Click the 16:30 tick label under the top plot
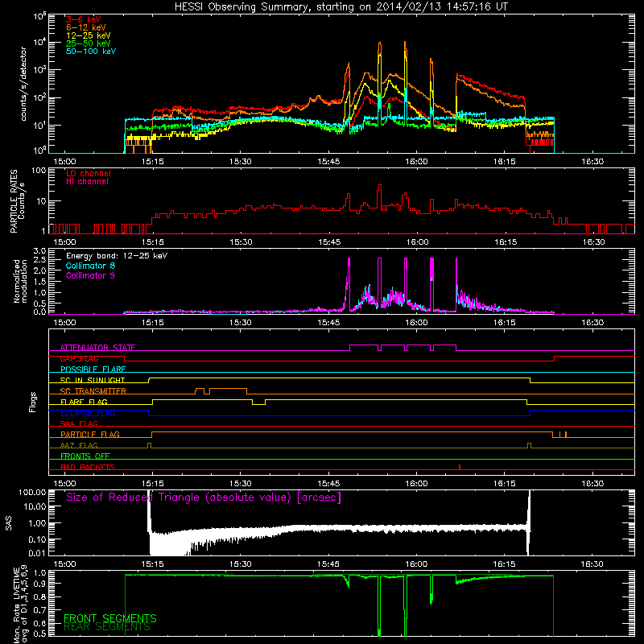Viewport: 644px width, 644px height. [x=592, y=162]
